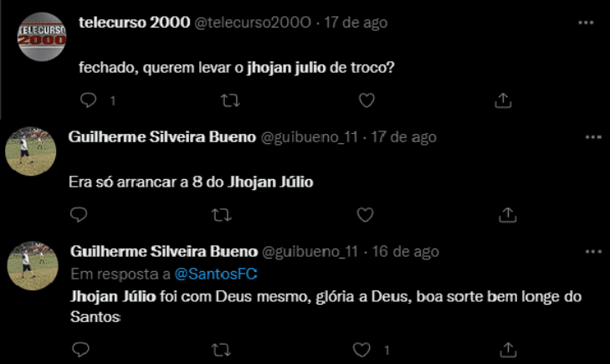610x364 pixels.
Task: Share the telecurso 2000 tweet
Action: pos(503,100)
